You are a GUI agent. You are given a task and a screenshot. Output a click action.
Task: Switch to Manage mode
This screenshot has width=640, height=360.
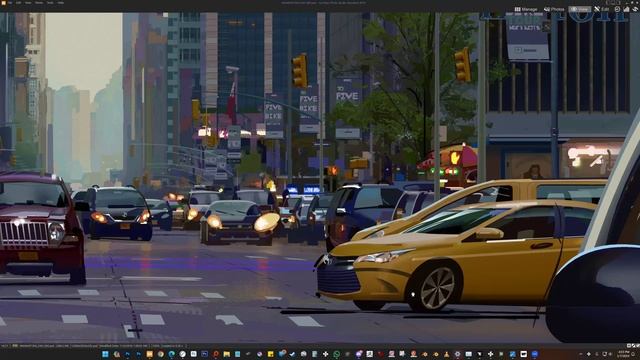coord(526,9)
